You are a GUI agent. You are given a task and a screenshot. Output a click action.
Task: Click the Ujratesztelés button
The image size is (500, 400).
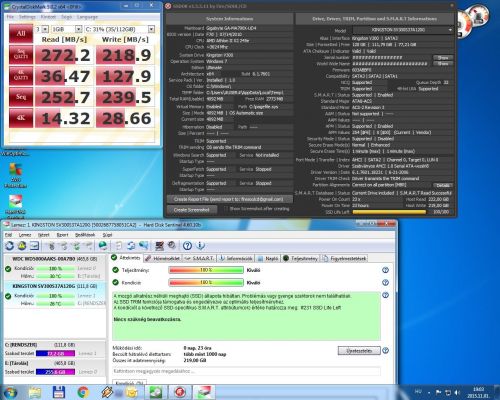359,351
